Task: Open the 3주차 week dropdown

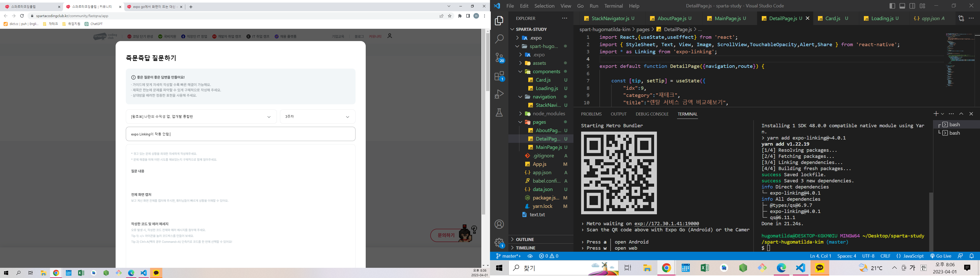Action: (318, 117)
